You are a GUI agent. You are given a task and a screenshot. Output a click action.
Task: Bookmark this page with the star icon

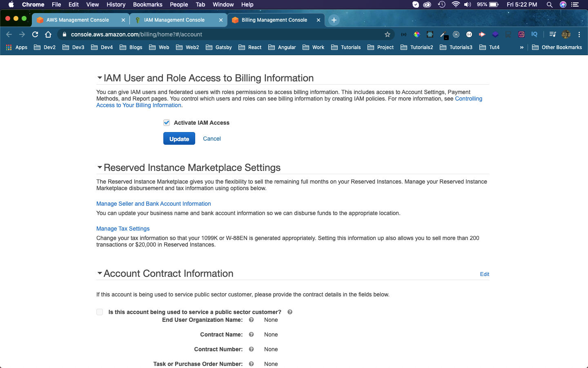click(388, 34)
